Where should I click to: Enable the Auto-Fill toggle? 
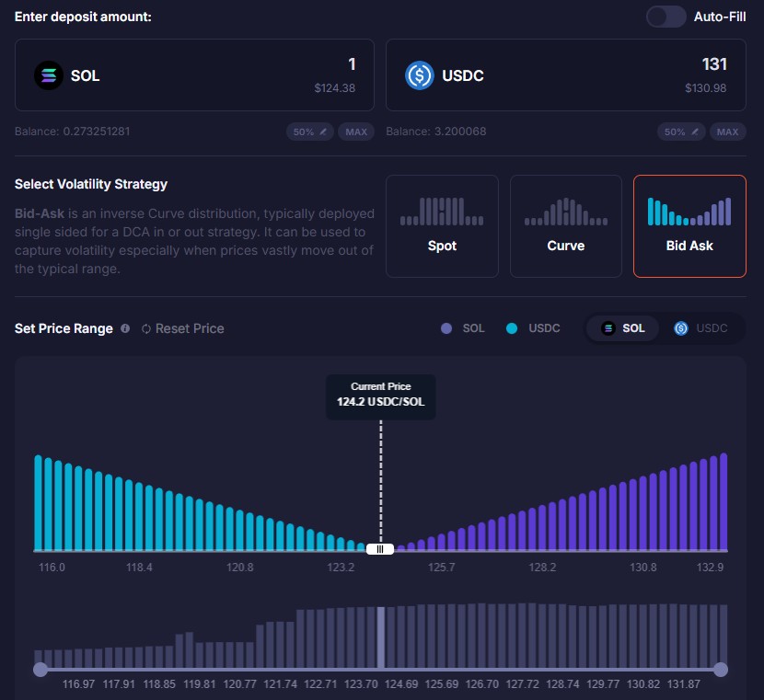tap(666, 17)
